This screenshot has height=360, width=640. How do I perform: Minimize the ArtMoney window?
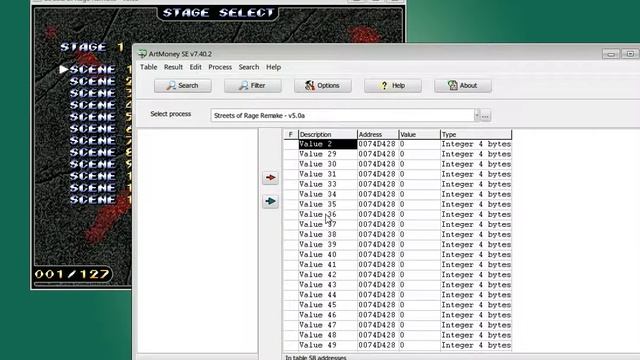click(x=611, y=54)
